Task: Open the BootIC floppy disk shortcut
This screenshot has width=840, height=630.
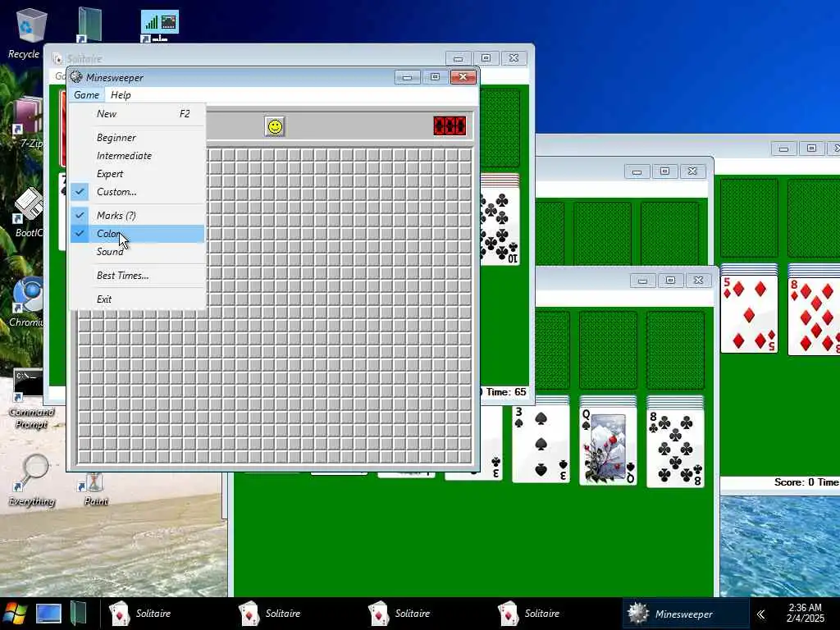Action: click(x=29, y=212)
